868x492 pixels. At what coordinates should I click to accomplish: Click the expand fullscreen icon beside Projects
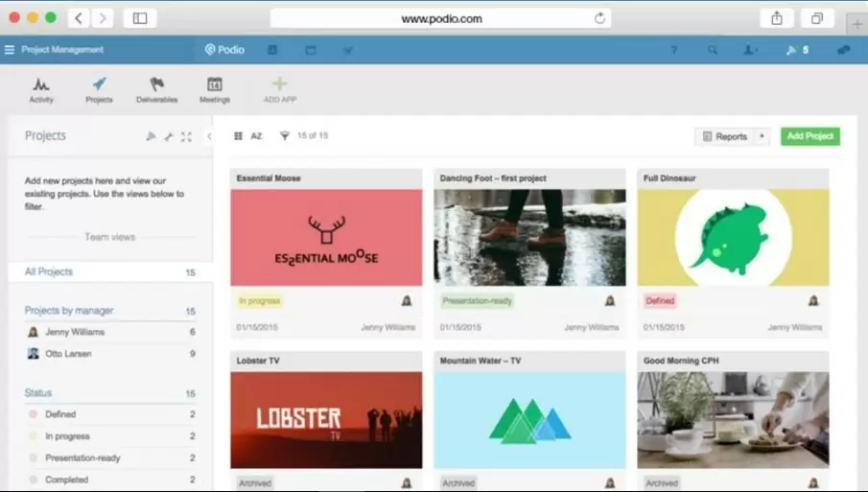click(x=186, y=137)
